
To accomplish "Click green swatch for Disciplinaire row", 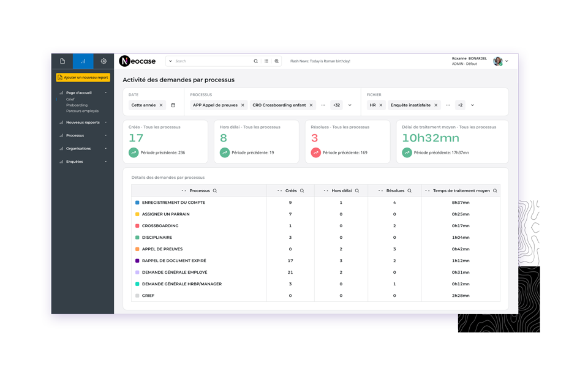I will pyautogui.click(x=137, y=237).
